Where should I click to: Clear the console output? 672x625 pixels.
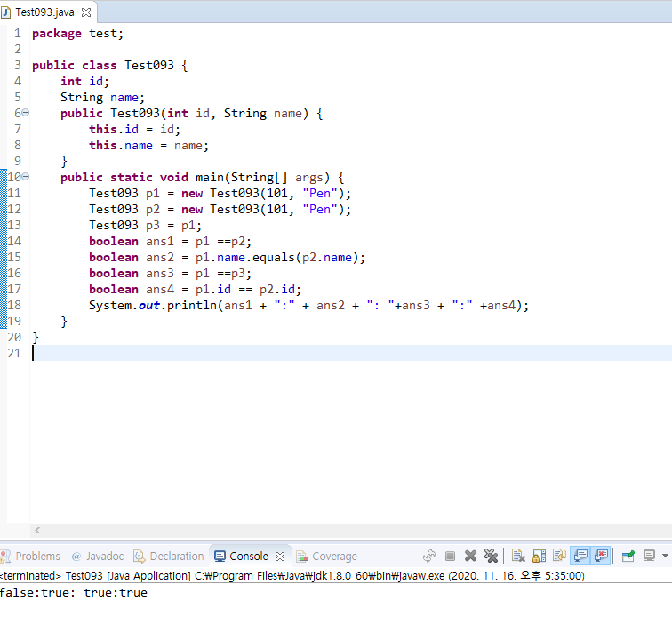point(518,556)
